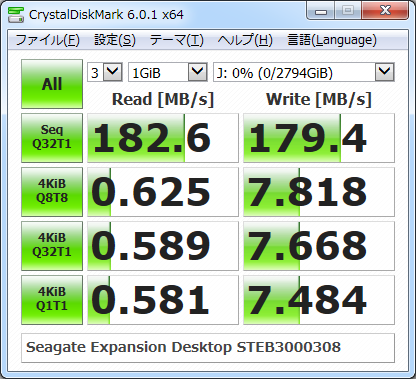
Task: Click the 4KiB Q1T1 read value 0.581
Action: [x=163, y=300]
